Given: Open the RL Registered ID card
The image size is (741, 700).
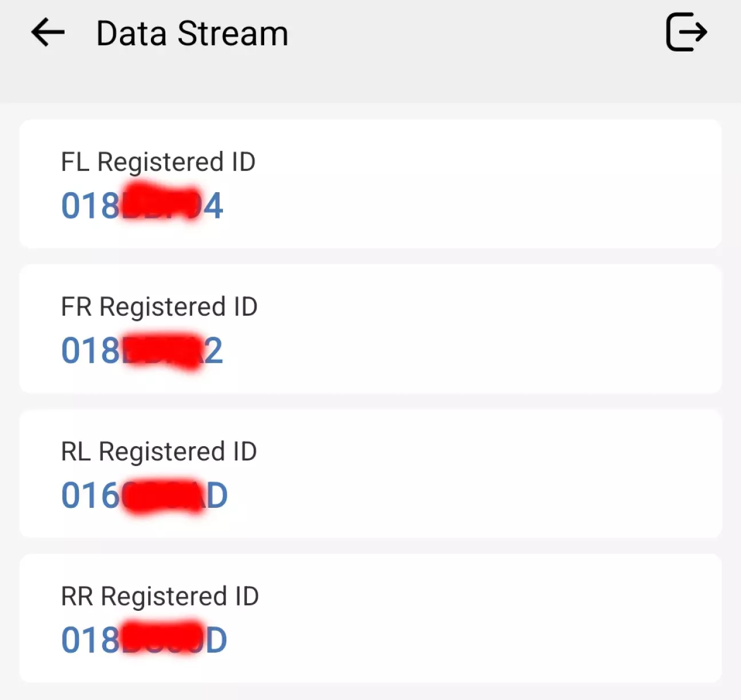Looking at the screenshot, I should 457,474.
